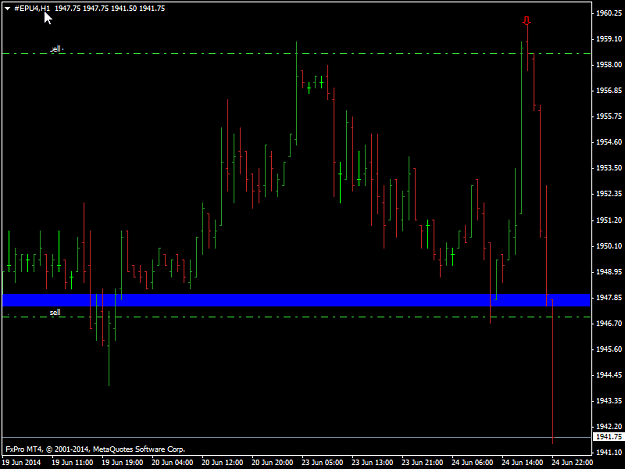The height and width of the screenshot is (469, 625).
Task: Click the 19 Jun 2014 time label
Action: coord(21,463)
